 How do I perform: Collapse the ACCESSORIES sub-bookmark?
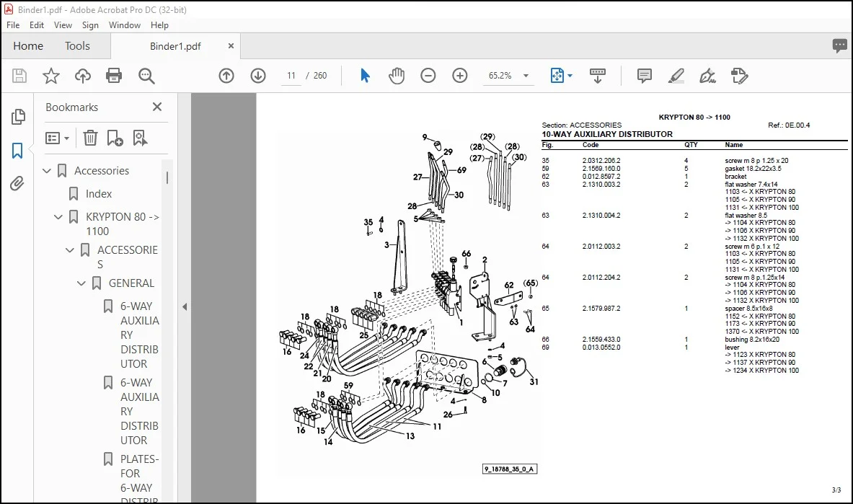70,250
